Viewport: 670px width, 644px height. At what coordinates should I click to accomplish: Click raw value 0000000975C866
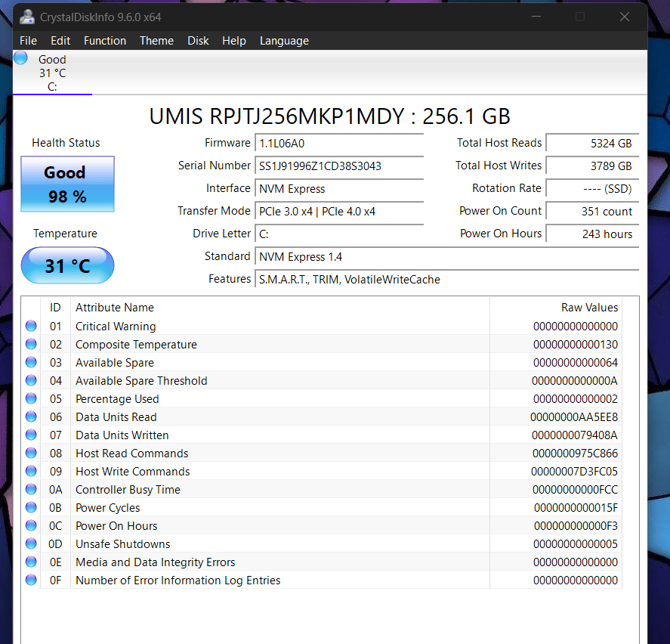575,454
